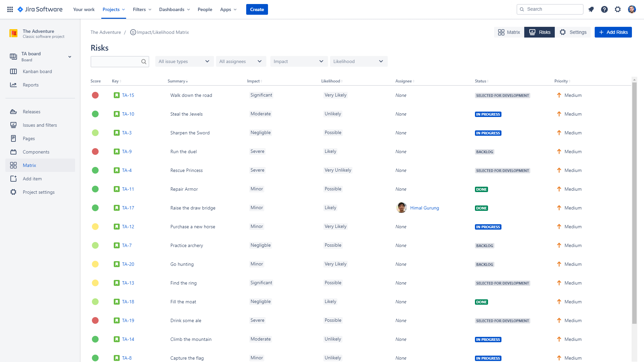Viewport: 644px width, 362px height.
Task: Click the notifications icon in top bar
Action: 591,9
